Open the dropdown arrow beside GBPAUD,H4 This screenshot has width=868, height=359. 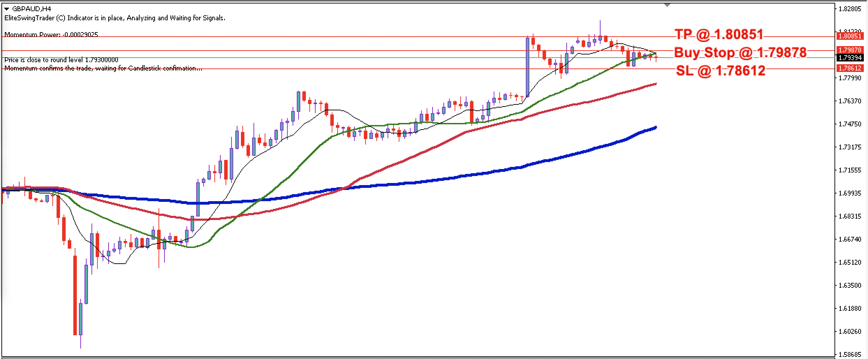(7, 9)
